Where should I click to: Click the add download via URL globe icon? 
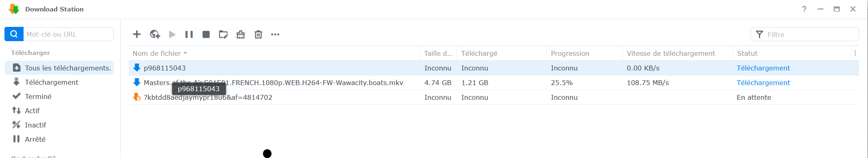point(155,34)
